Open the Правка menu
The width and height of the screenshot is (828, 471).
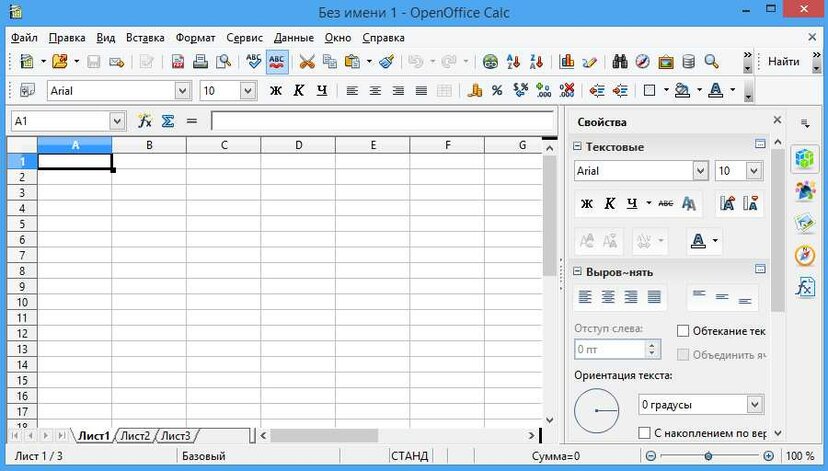(x=67, y=37)
